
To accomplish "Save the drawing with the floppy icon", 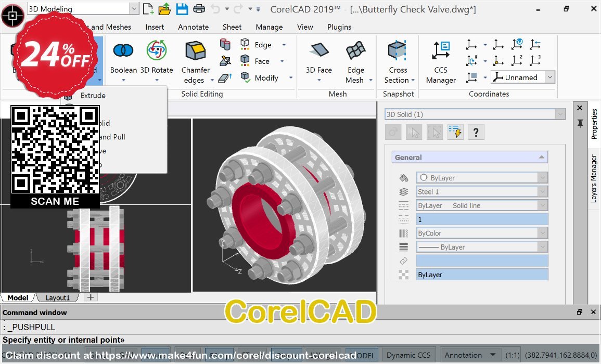I will click(x=182, y=9).
